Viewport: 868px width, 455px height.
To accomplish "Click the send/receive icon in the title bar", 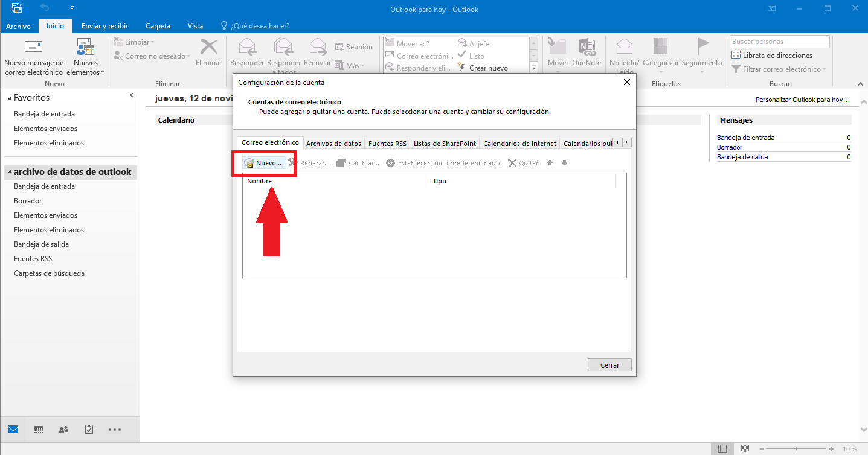I will click(x=17, y=8).
